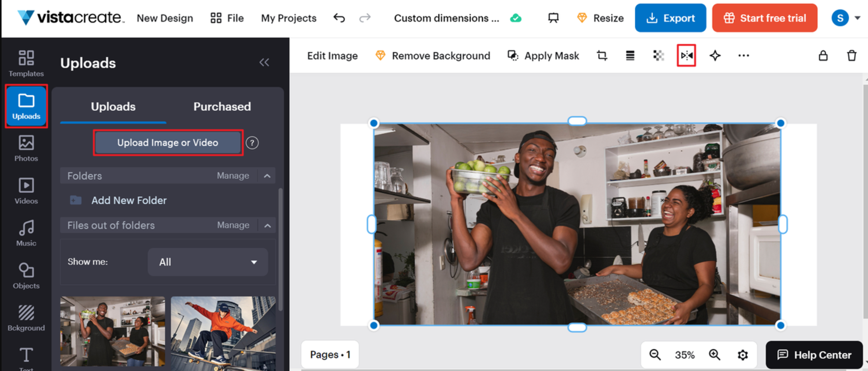The width and height of the screenshot is (868, 371).
Task: Open the Pages panel
Action: click(x=330, y=355)
